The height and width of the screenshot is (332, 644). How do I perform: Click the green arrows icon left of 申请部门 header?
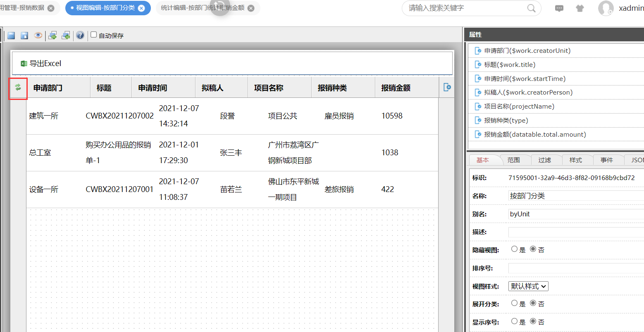point(18,88)
